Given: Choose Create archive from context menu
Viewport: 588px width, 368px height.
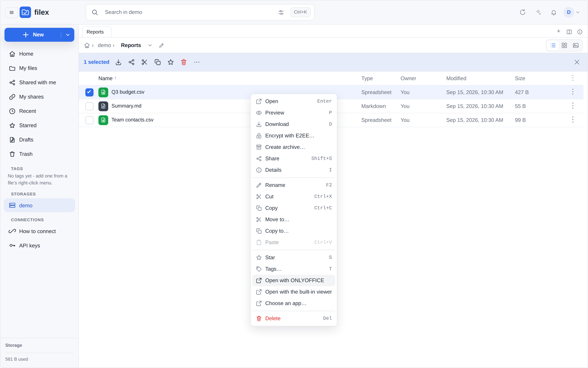Looking at the screenshot, I should tap(294, 147).
